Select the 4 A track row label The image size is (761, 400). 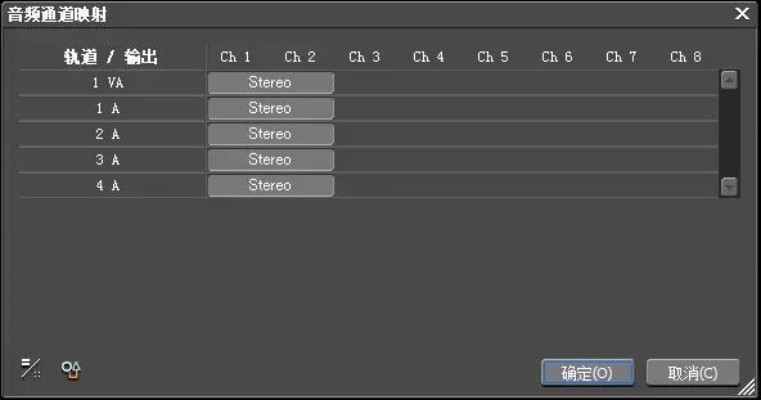(x=108, y=186)
